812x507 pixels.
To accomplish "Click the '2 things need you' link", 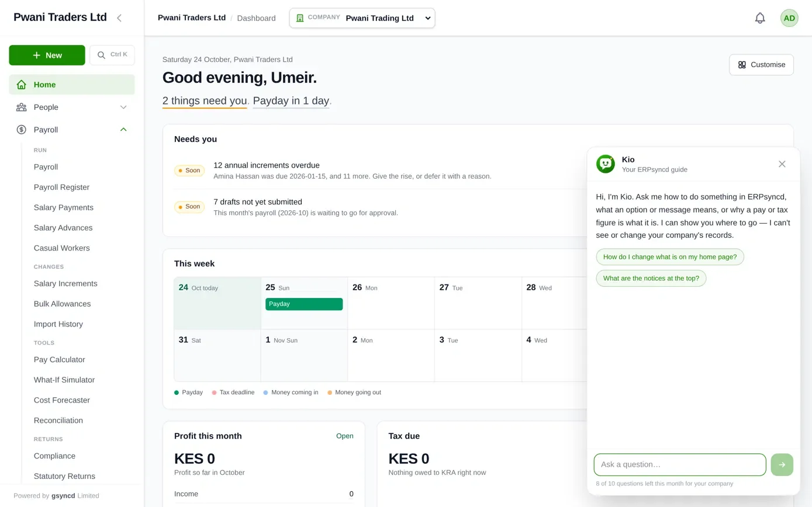I will 205,101.
